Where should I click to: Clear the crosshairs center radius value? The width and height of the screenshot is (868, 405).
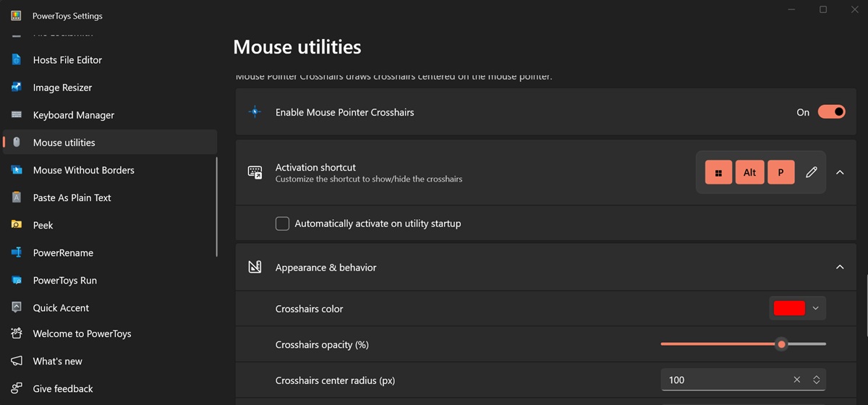pyautogui.click(x=796, y=380)
